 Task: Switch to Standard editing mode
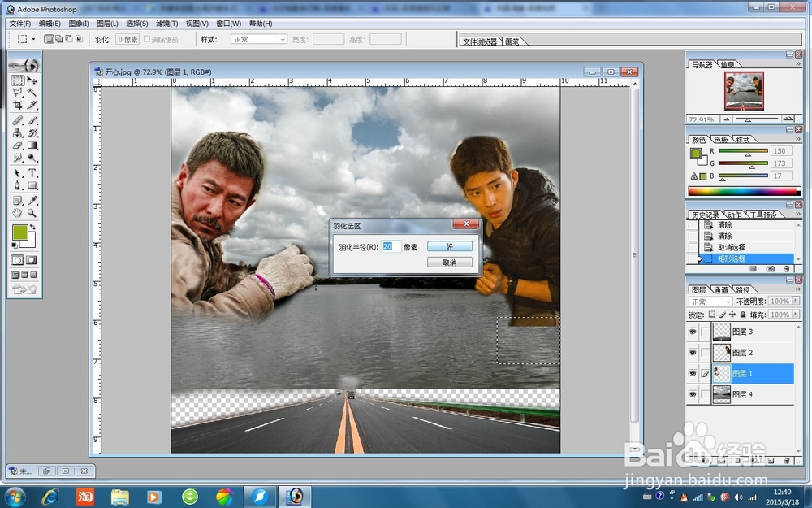[x=18, y=260]
